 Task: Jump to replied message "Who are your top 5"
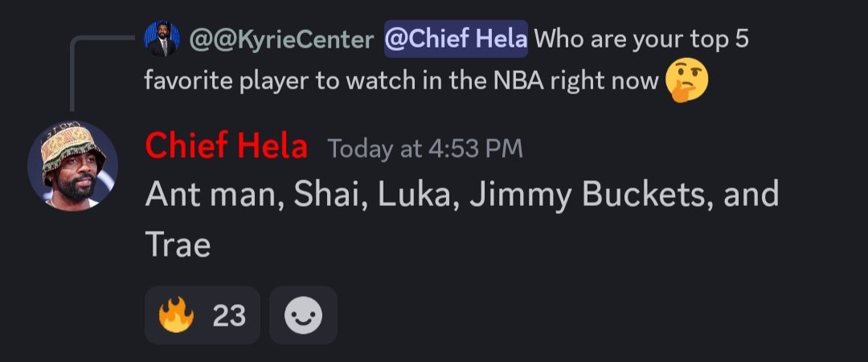pyautogui.click(x=641, y=39)
